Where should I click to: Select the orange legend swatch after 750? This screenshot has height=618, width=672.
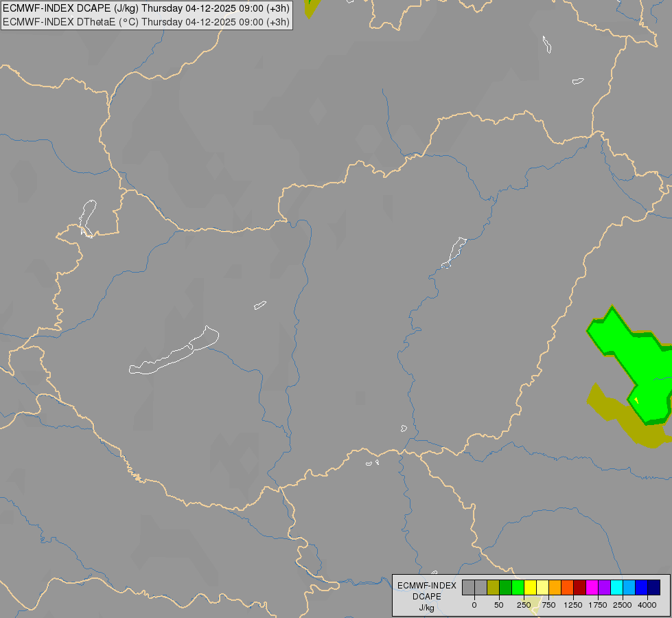pos(555,588)
